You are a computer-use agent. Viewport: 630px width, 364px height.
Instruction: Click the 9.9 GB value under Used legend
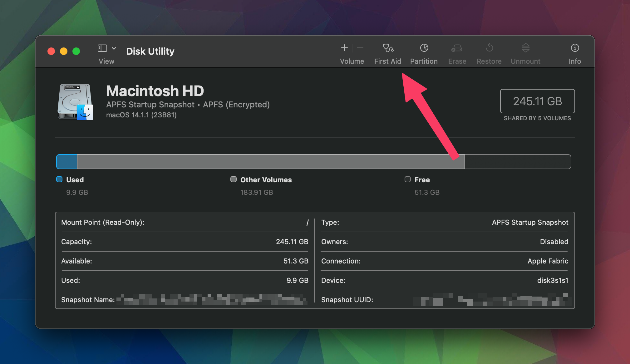pos(77,192)
